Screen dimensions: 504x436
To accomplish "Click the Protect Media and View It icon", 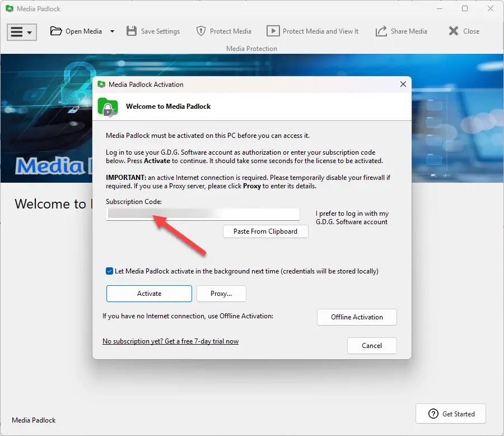I will point(274,31).
